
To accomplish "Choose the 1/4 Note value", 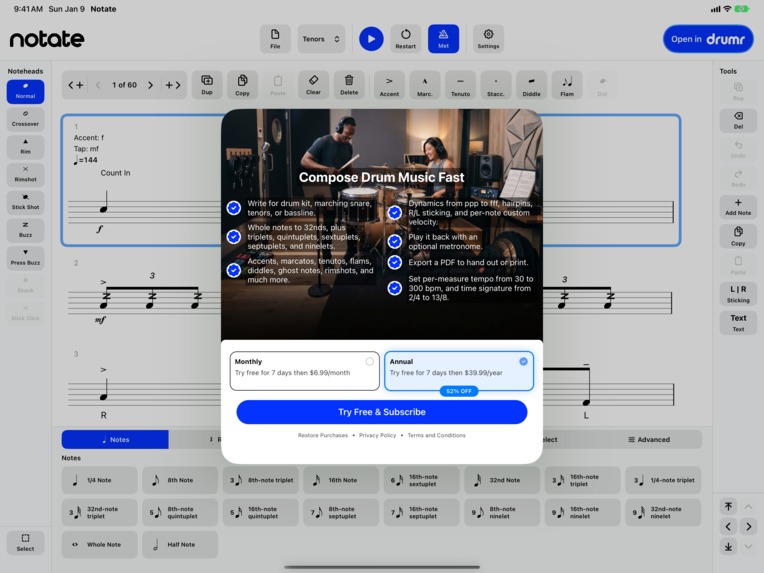I will click(x=99, y=480).
